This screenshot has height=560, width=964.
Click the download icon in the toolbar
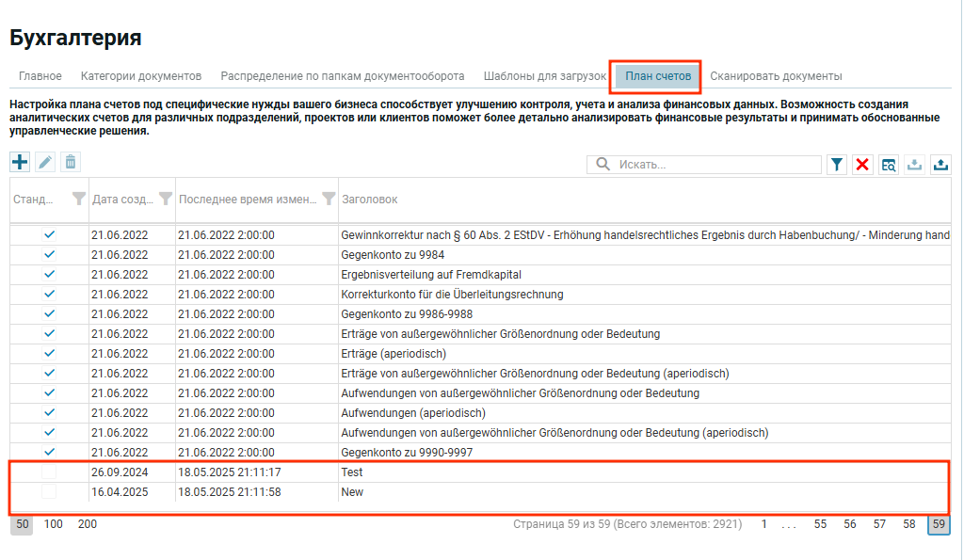click(x=914, y=165)
